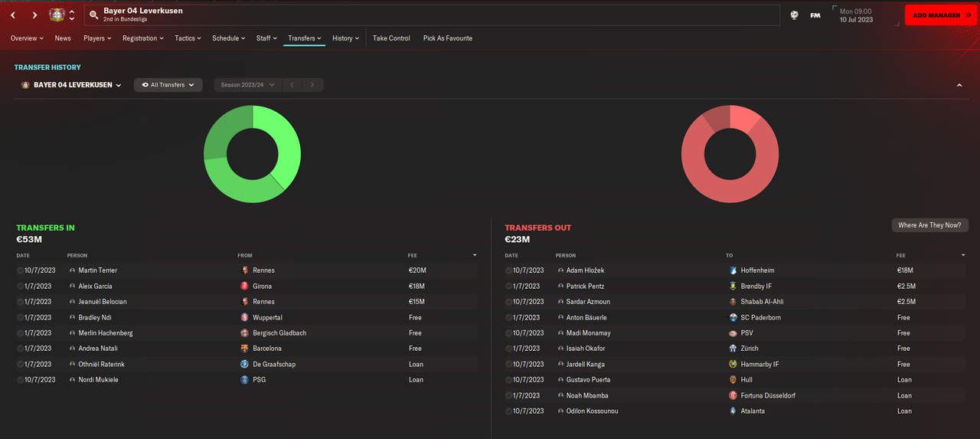Open the Bayer 04 Leverkusen team selector dropdown

coord(71,85)
